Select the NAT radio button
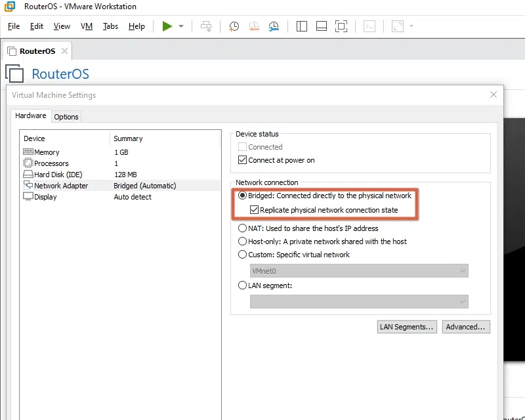525x420 pixels. pos(243,228)
